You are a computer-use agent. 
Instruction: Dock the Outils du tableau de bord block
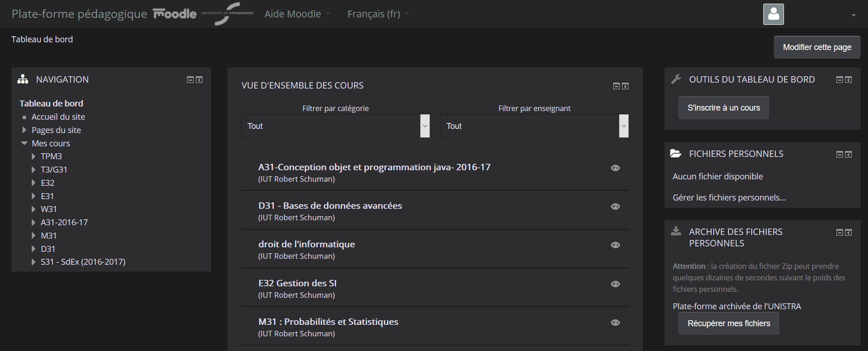(x=849, y=80)
